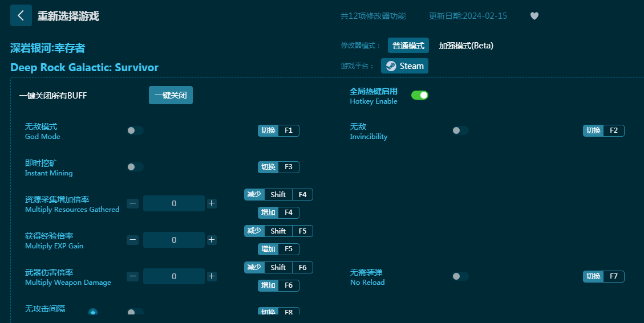Click the Invincibility F2 hotkey button
644x323 pixels.
click(x=604, y=130)
